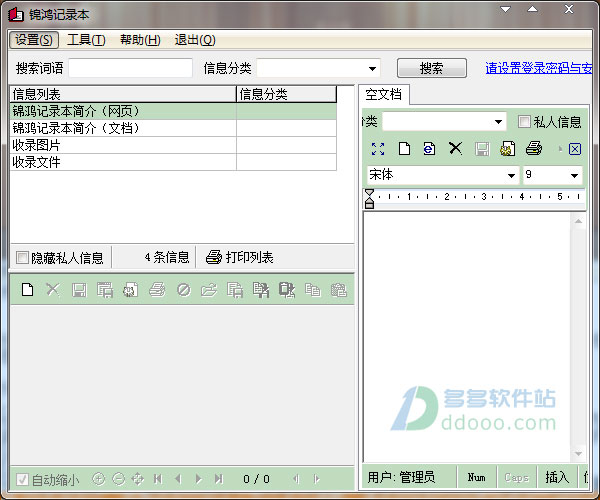600x500 pixels.
Task: Create new blank document in the editor toolbar
Action: [x=404, y=148]
